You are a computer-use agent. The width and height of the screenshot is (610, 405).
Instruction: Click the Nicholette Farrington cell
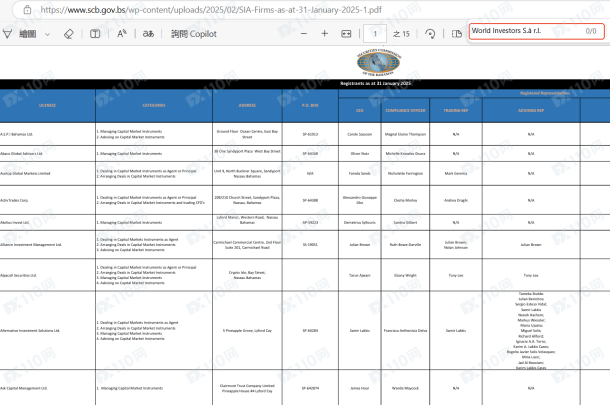tap(405, 174)
